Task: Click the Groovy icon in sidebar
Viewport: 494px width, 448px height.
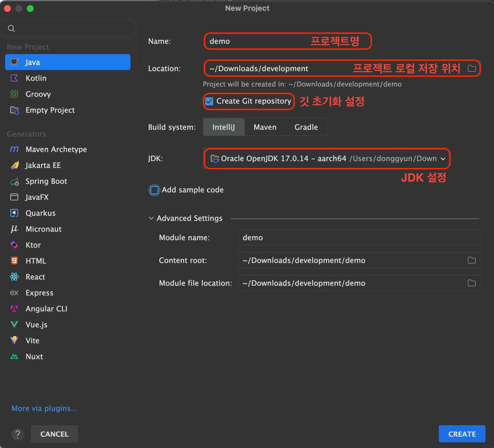Action: tap(14, 94)
